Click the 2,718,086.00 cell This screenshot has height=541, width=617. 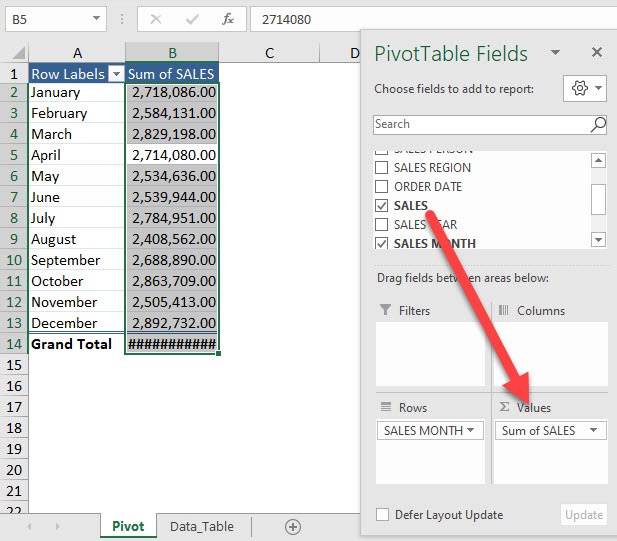coord(172,92)
